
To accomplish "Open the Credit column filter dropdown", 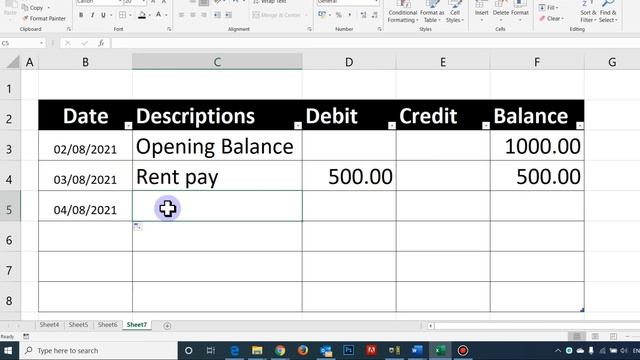I will tap(486, 126).
